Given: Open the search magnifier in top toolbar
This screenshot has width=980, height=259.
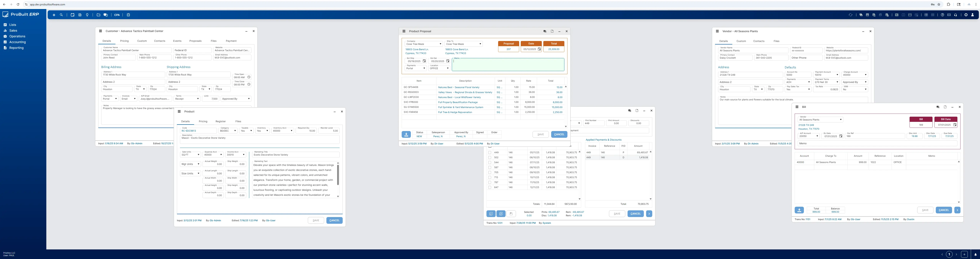Looking at the screenshot, I should point(61,15).
